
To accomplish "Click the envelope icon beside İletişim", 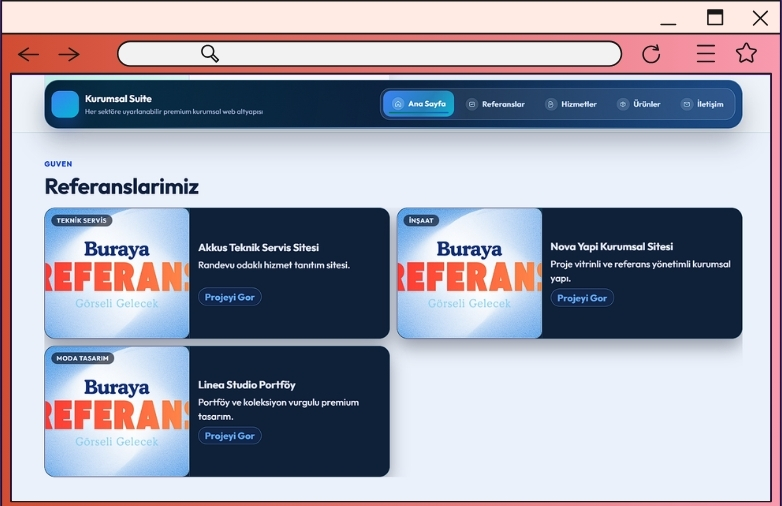I will click(687, 104).
